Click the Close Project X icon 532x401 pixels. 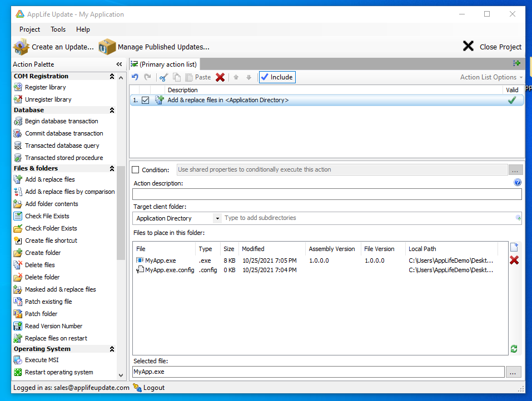(468, 46)
